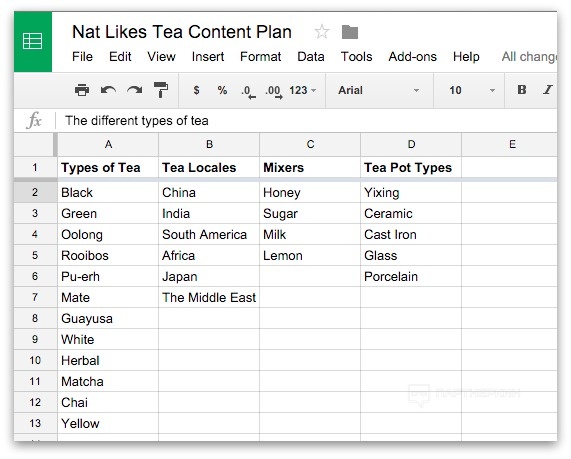
Task: Select column C header
Action: (310, 145)
